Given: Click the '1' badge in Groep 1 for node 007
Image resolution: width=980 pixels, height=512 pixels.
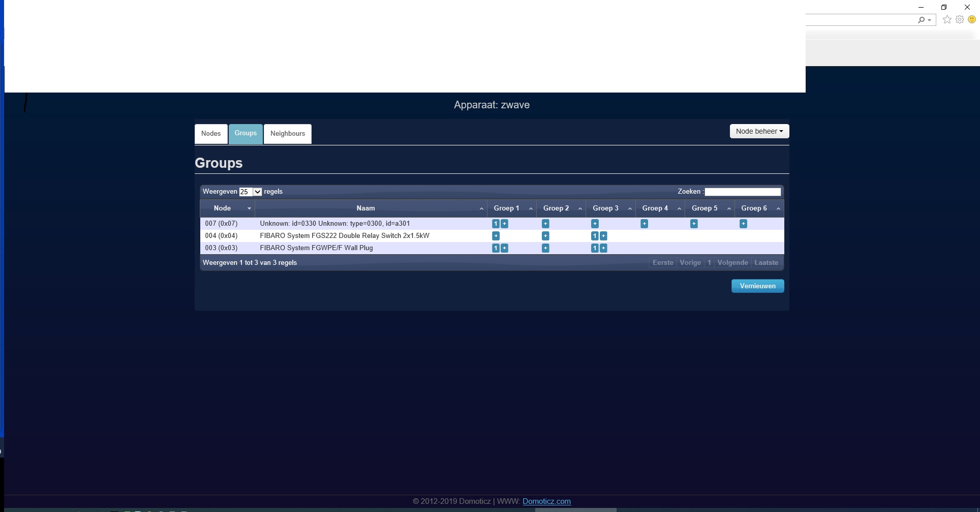Looking at the screenshot, I should click(496, 224).
